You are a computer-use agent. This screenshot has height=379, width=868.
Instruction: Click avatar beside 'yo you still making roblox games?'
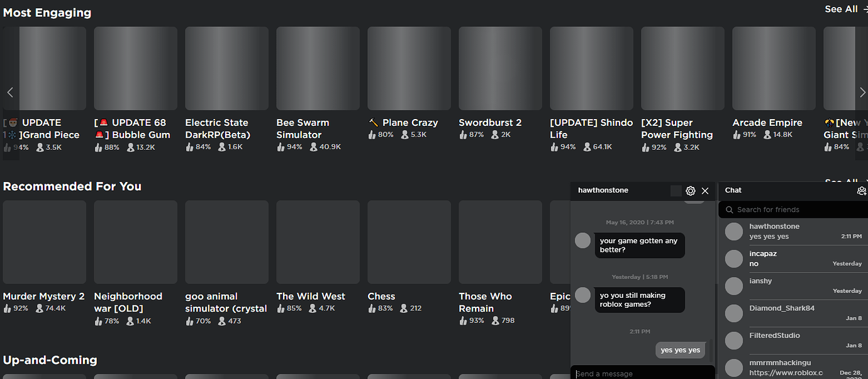tap(583, 295)
